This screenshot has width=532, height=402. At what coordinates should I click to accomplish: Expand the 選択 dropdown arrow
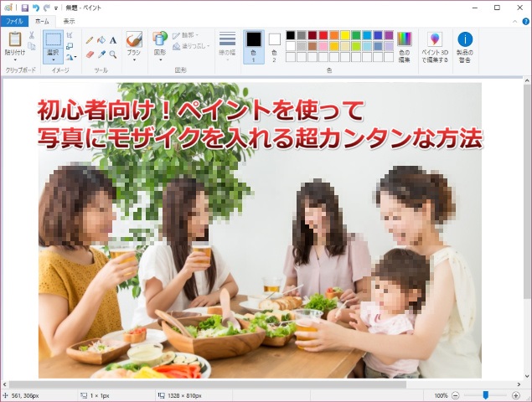(54, 60)
